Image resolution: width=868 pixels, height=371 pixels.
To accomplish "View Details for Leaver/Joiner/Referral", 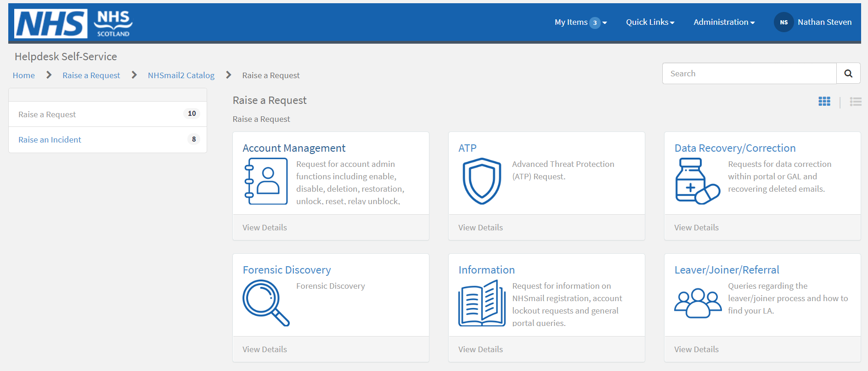I will 696,349.
